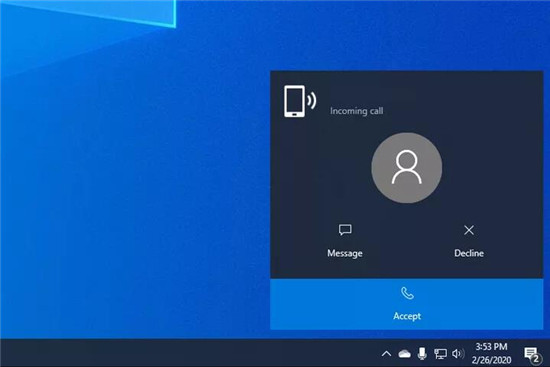Screen dimensions: 550x367
Task: Reject the call via the Decline label
Action: (469, 253)
